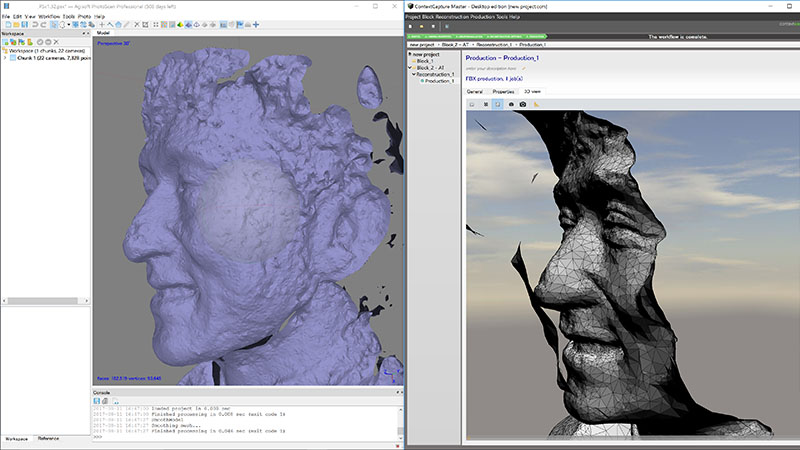Collapse the new project tree node
The width and height of the screenshot is (800, 450).
(410, 54)
